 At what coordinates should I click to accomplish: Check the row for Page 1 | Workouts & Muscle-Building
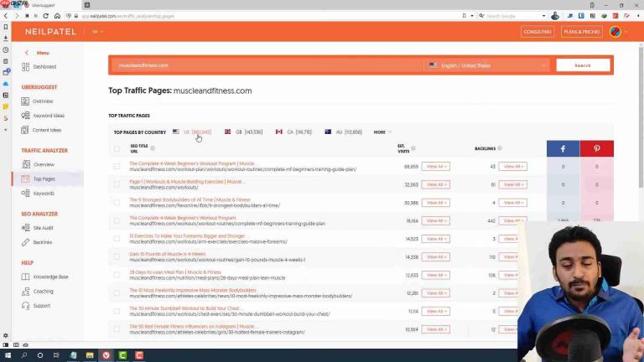(x=117, y=184)
